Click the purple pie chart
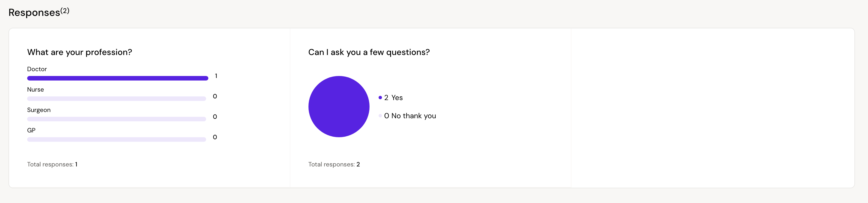 click(x=339, y=106)
